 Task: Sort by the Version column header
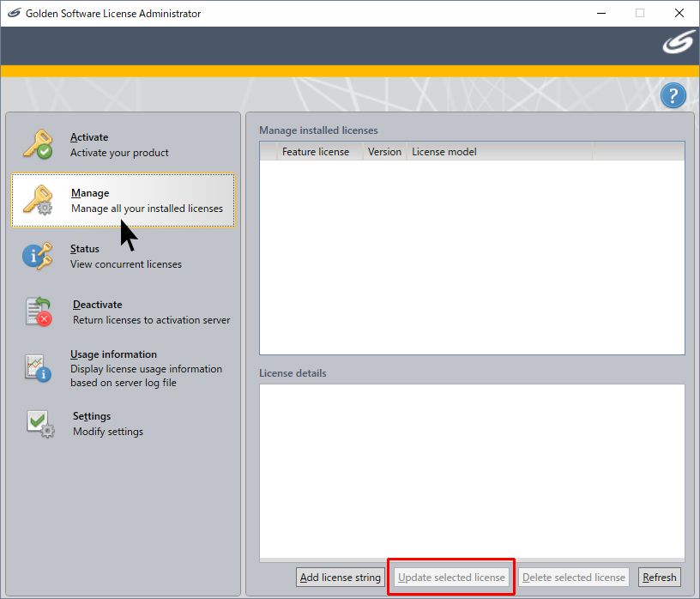[x=384, y=152]
